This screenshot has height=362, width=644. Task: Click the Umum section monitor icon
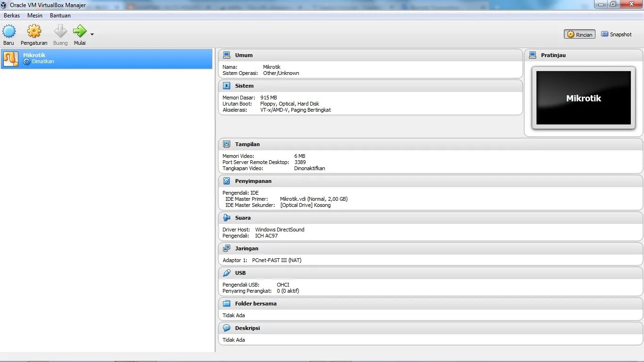227,55
